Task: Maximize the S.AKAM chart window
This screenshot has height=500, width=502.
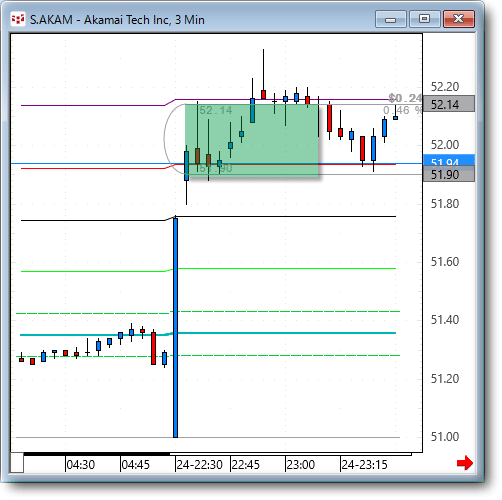Action: (x=424, y=19)
